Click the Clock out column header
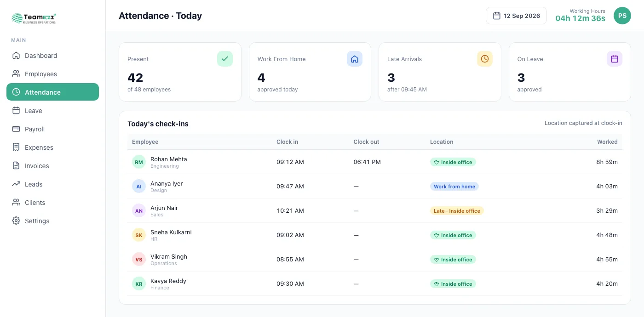This screenshot has width=644, height=317. (x=366, y=142)
